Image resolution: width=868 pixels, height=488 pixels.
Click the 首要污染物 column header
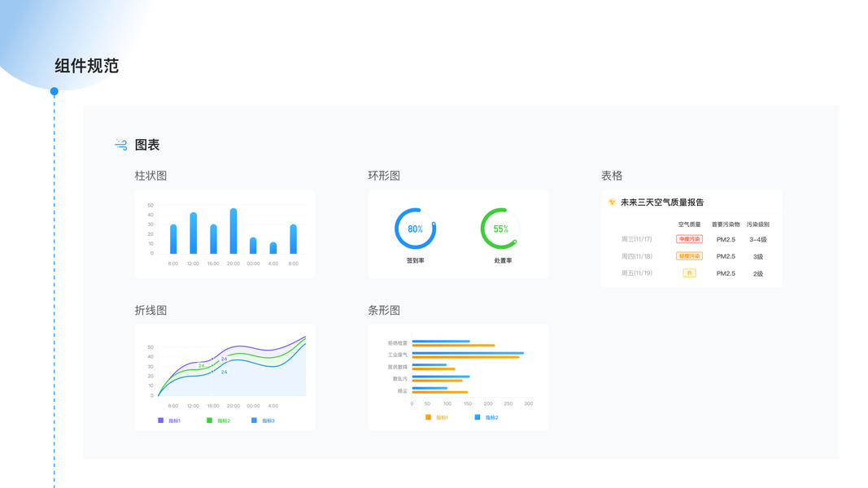[726, 224]
